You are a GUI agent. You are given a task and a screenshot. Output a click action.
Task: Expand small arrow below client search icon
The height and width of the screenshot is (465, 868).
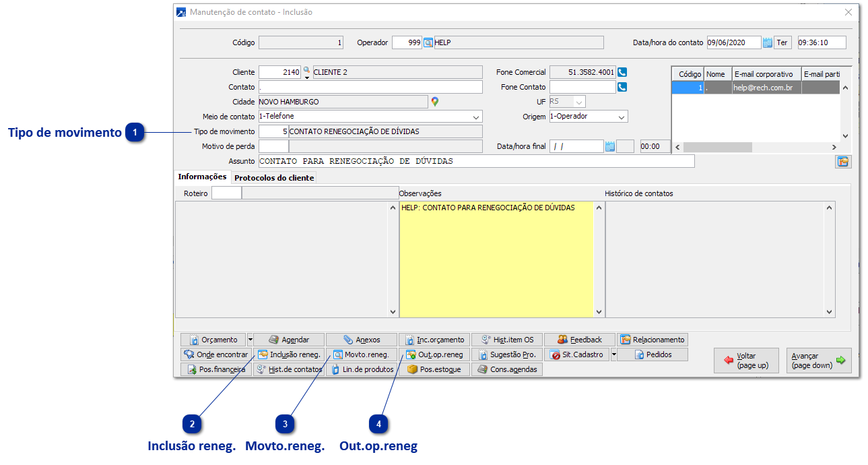(x=306, y=77)
